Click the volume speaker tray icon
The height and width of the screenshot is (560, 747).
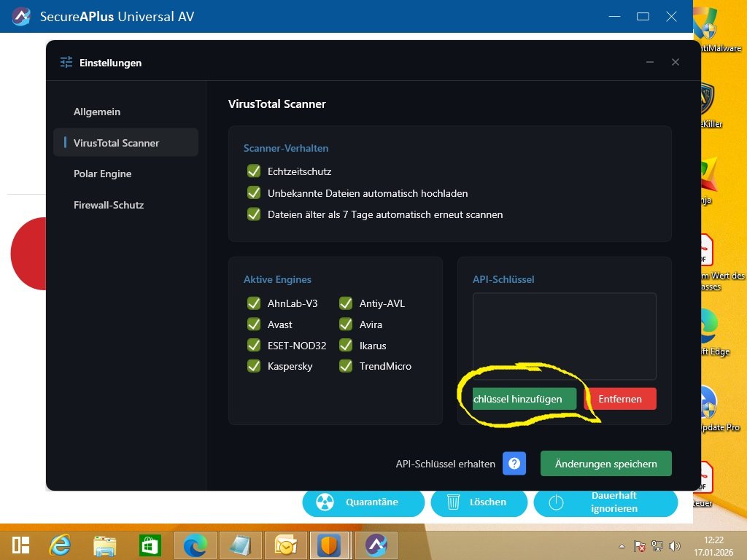click(x=674, y=546)
